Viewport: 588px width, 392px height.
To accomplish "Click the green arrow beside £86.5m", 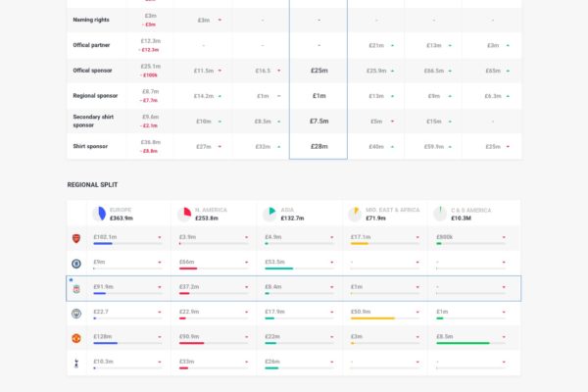I will (450, 71).
